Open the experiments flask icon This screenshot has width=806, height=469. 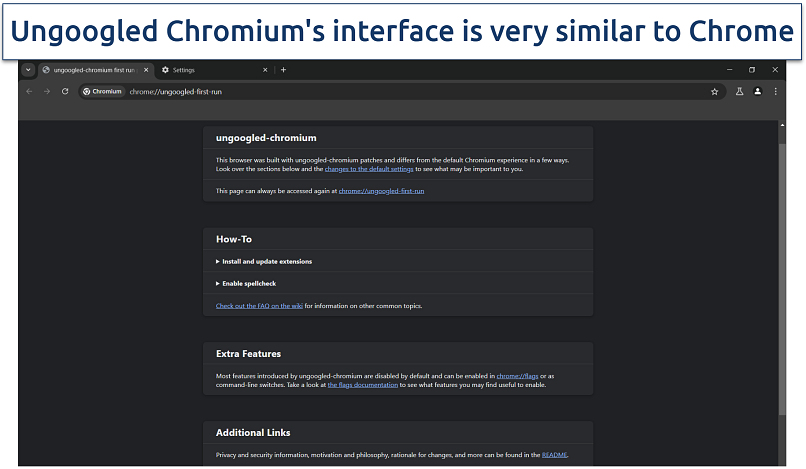tap(740, 91)
